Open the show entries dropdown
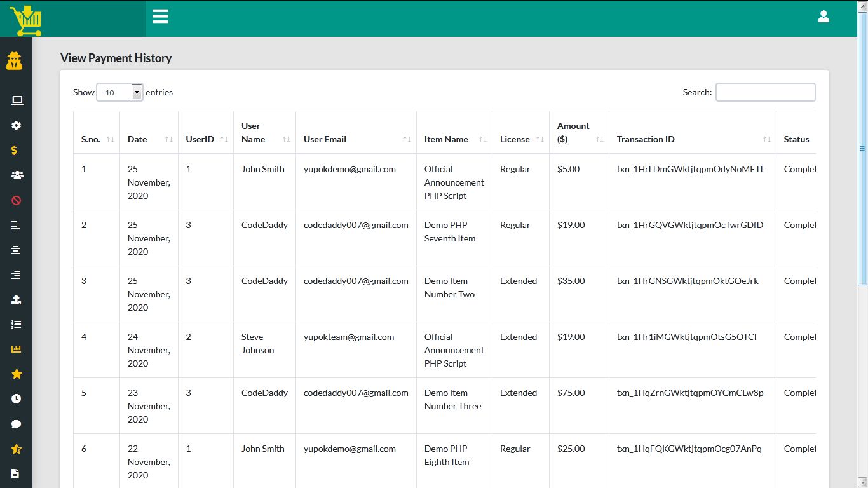 click(119, 93)
